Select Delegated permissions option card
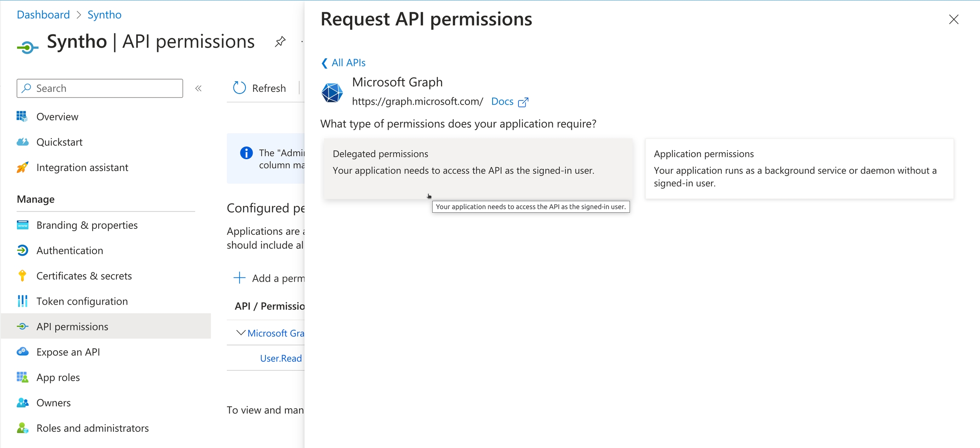 (x=477, y=168)
